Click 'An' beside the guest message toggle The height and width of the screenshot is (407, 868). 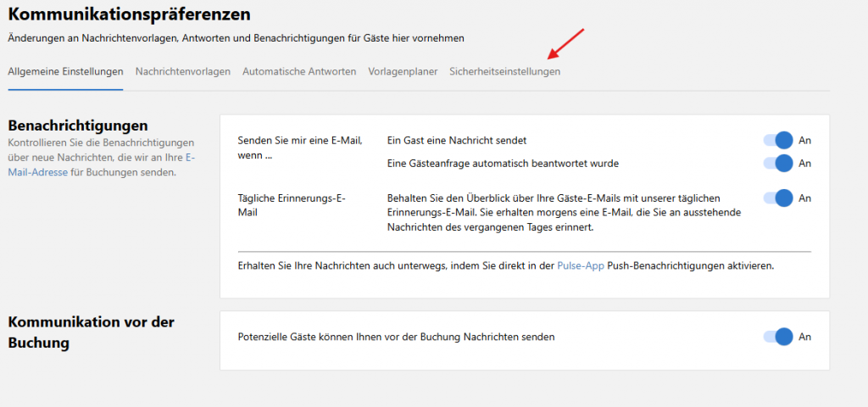805,140
